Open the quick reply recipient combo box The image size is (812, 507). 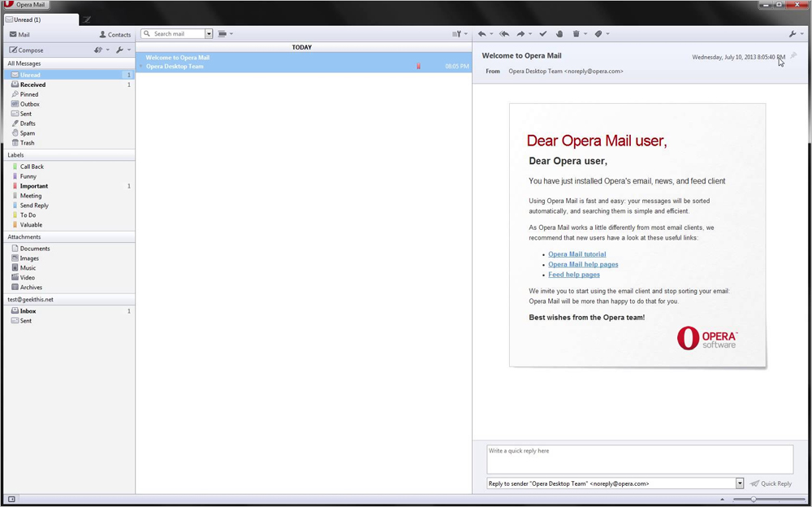(615, 483)
